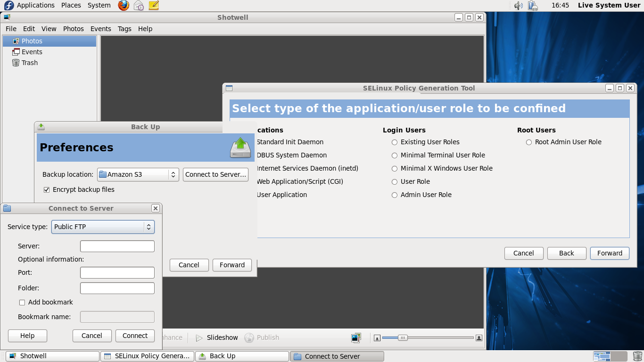Image resolution: width=644 pixels, height=362 pixels.
Task: Click the Events icon in the Shotwell sidebar
Action: coord(16,52)
